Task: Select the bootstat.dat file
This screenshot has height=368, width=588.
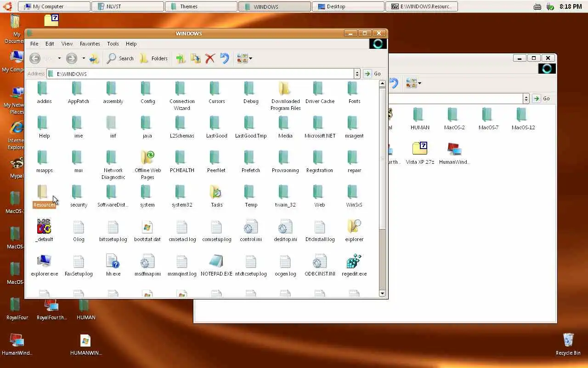Action: 147,230
